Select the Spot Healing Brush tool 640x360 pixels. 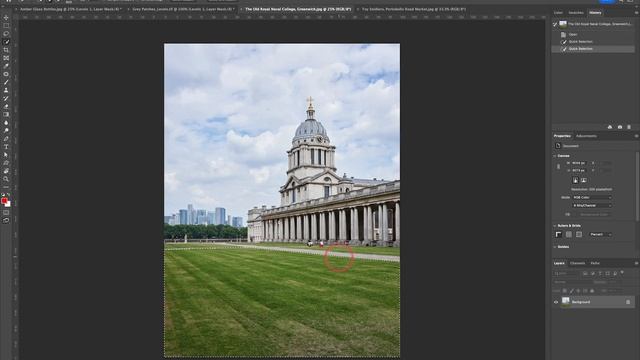click(x=6, y=74)
